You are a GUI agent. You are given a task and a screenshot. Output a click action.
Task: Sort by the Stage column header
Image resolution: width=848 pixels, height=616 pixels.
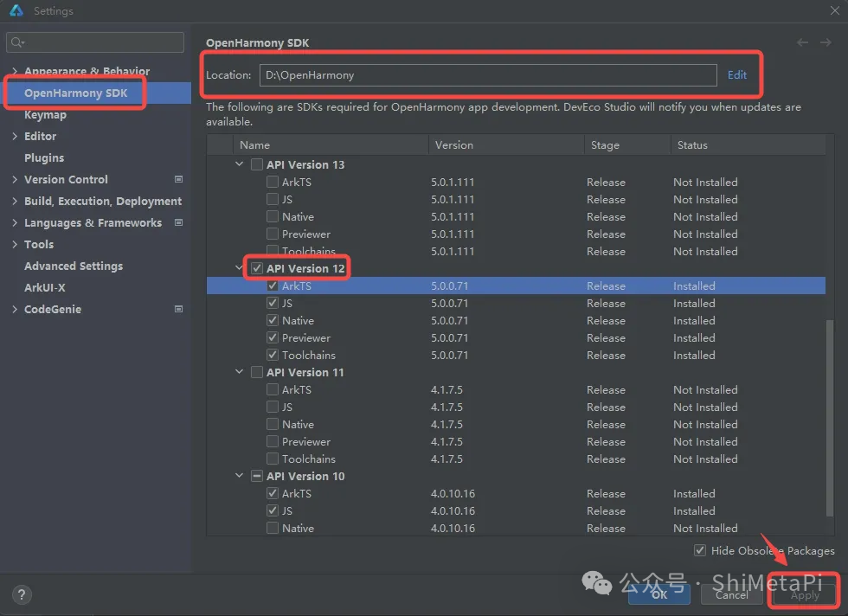(627, 145)
